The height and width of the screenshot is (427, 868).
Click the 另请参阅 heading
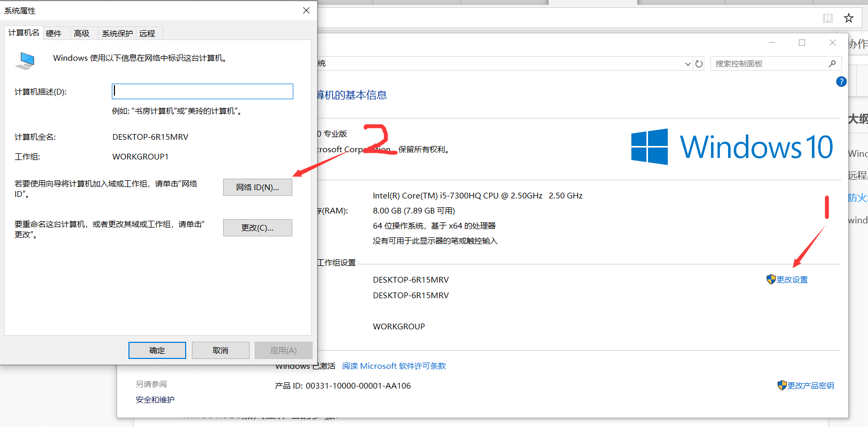[151, 384]
